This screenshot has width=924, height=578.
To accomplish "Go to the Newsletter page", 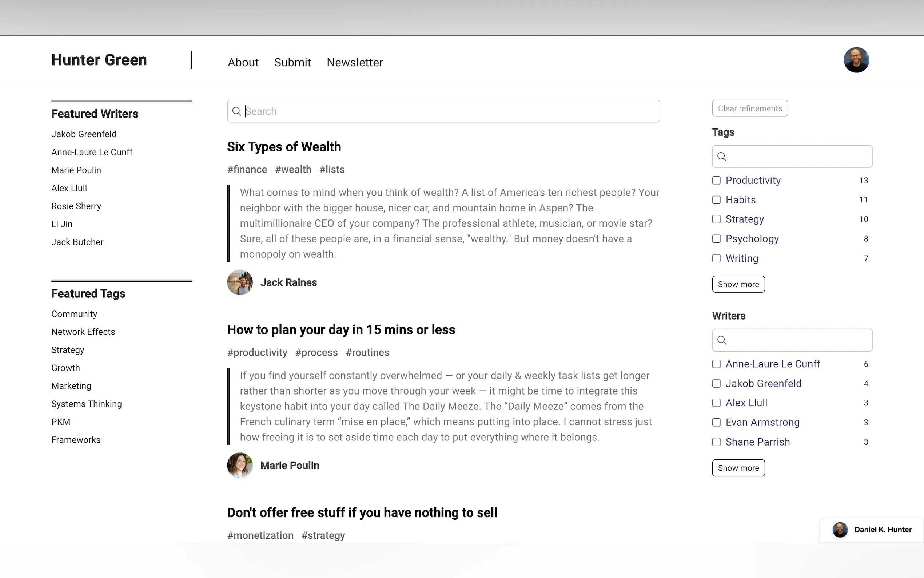I will (354, 62).
